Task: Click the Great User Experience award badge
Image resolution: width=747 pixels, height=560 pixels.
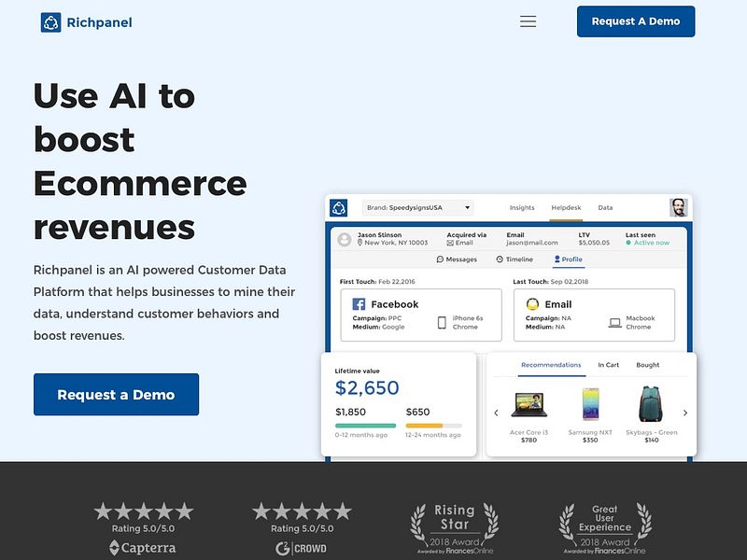Action: (605, 529)
